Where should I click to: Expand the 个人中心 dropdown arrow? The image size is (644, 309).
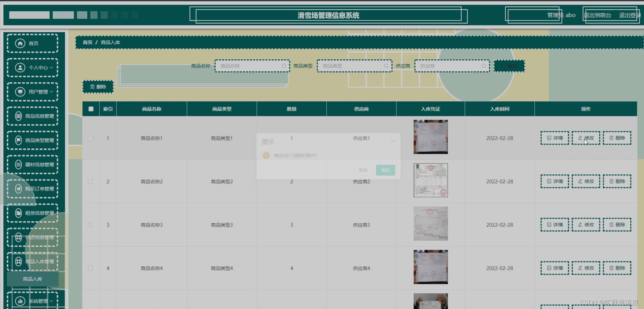[52, 68]
